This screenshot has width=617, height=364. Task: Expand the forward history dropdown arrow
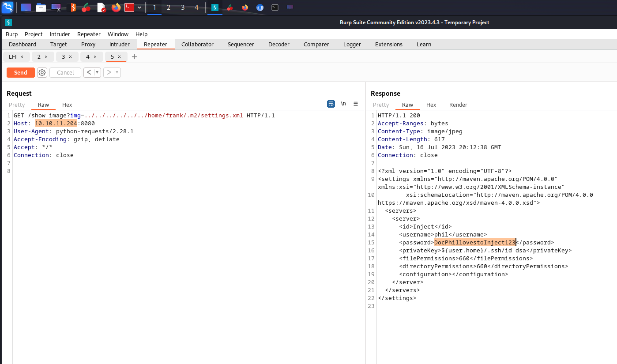coord(117,72)
